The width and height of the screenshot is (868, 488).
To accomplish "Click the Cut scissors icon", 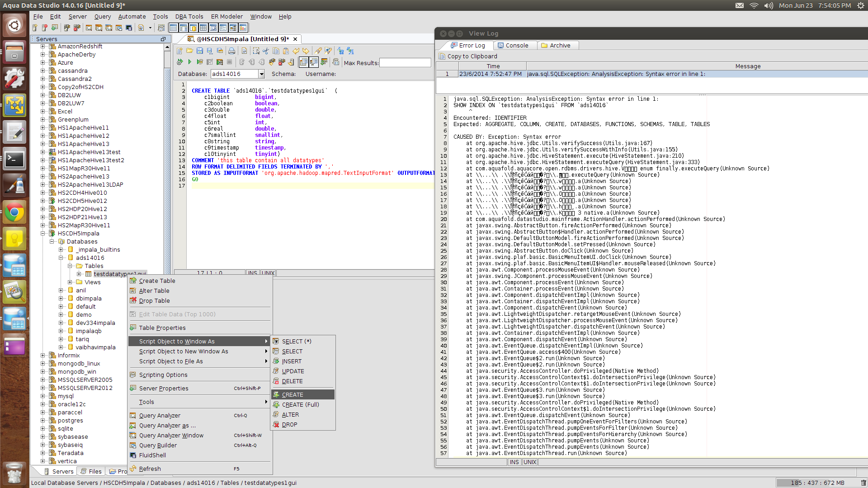I will [266, 51].
